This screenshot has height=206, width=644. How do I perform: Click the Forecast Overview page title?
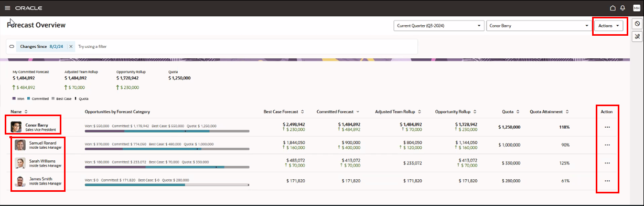pos(36,25)
